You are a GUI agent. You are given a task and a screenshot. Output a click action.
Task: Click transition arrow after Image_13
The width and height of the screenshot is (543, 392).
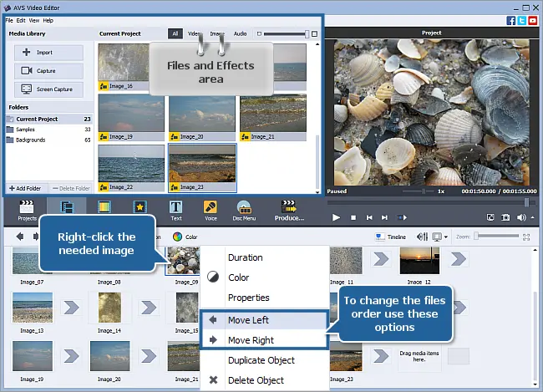tap(71, 308)
